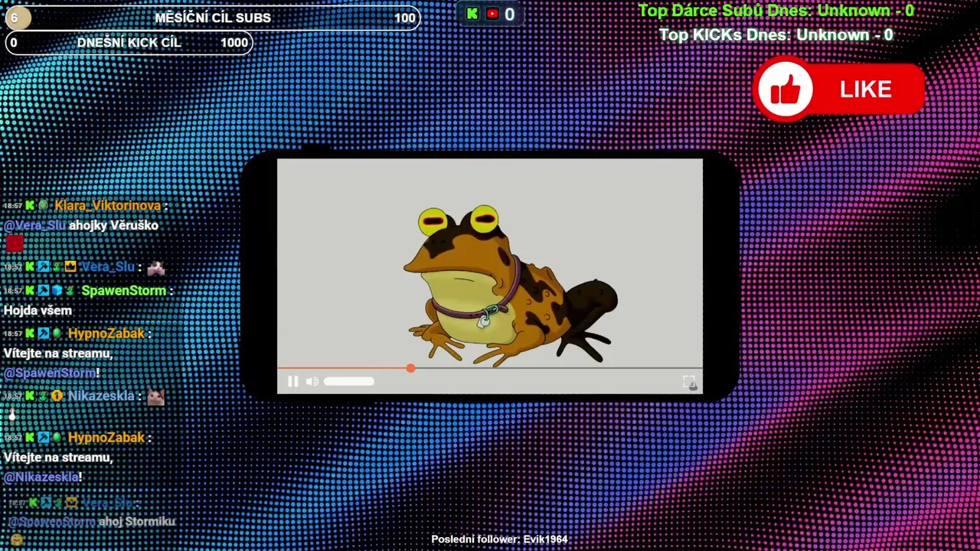Click the 'ahoj Stormiku' chat message text
The width and height of the screenshot is (980, 551).
click(x=137, y=522)
